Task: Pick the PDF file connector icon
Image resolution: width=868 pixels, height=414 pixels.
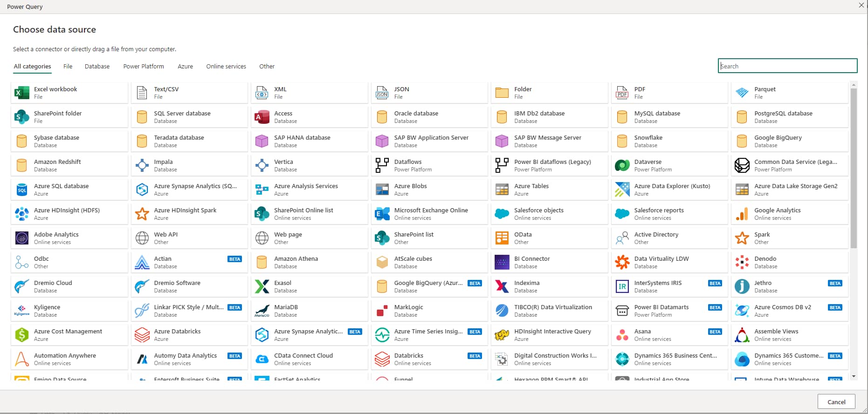Action: click(622, 93)
